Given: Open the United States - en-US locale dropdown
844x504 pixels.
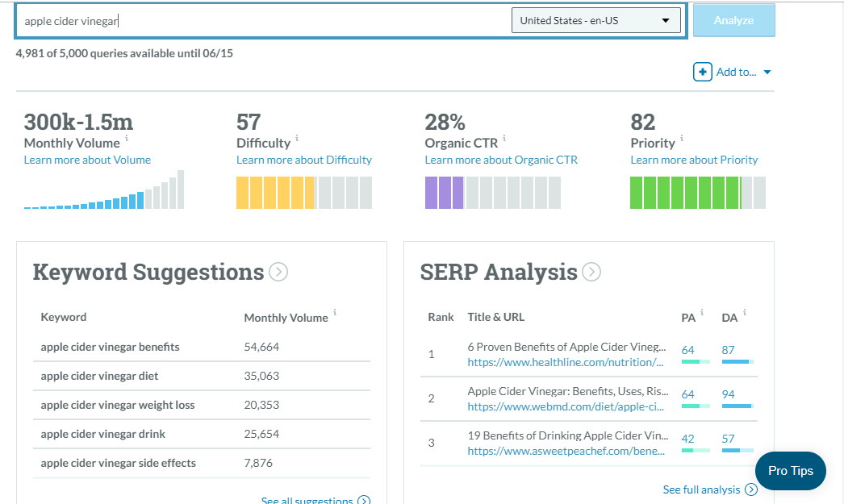Looking at the screenshot, I should tap(595, 19).
